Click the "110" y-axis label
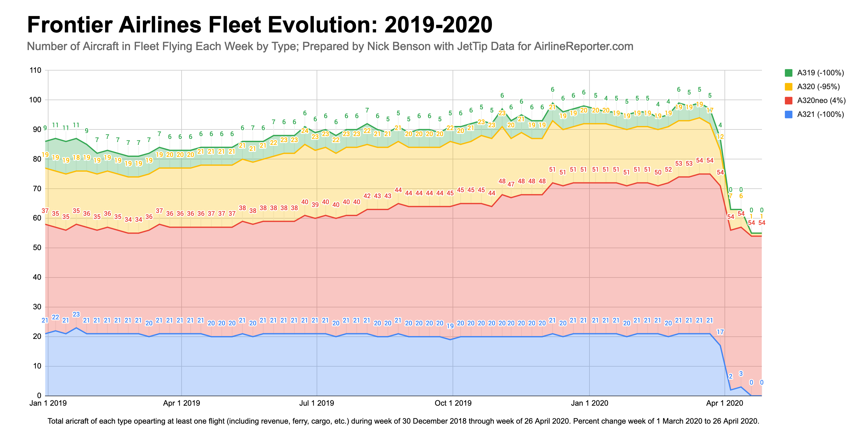Screen dimensions: 868x446 point(35,71)
